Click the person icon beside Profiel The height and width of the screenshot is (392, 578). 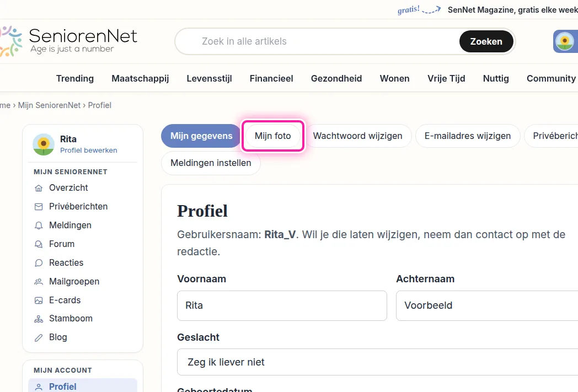pyautogui.click(x=39, y=387)
